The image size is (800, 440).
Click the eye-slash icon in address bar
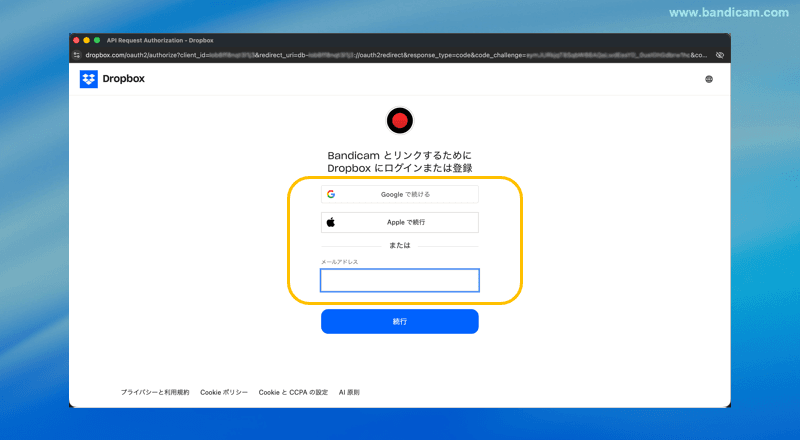click(x=719, y=55)
